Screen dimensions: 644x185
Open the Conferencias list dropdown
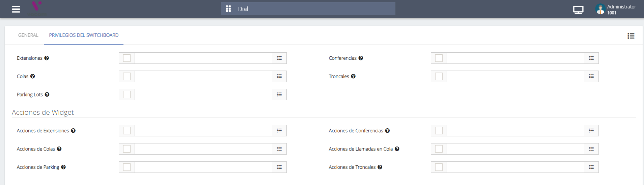coord(591,58)
